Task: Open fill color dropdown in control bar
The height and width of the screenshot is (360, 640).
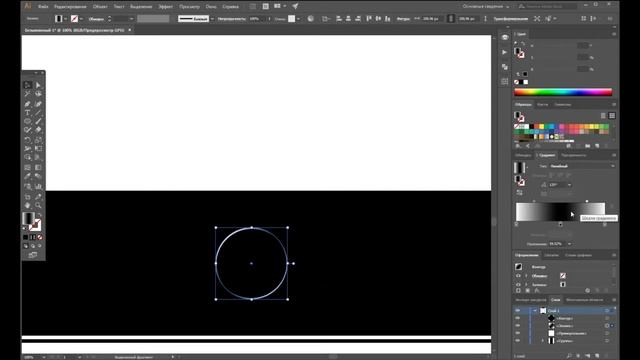Action: tap(65, 19)
